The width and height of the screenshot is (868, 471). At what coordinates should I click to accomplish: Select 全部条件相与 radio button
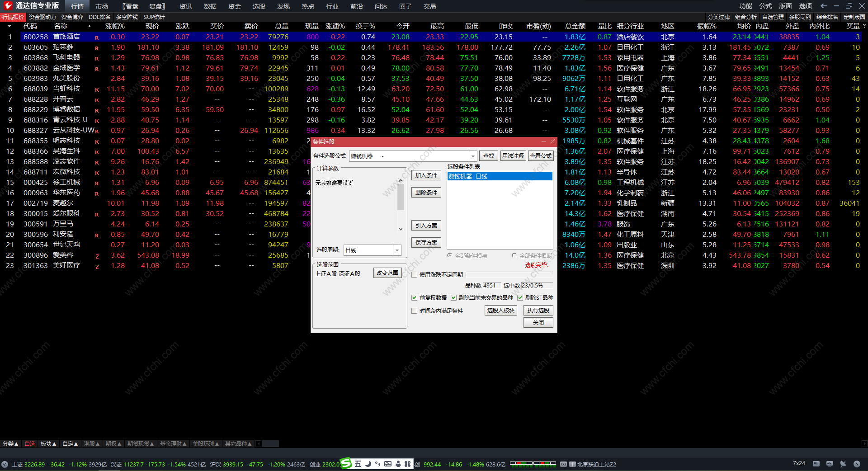pyautogui.click(x=450, y=255)
